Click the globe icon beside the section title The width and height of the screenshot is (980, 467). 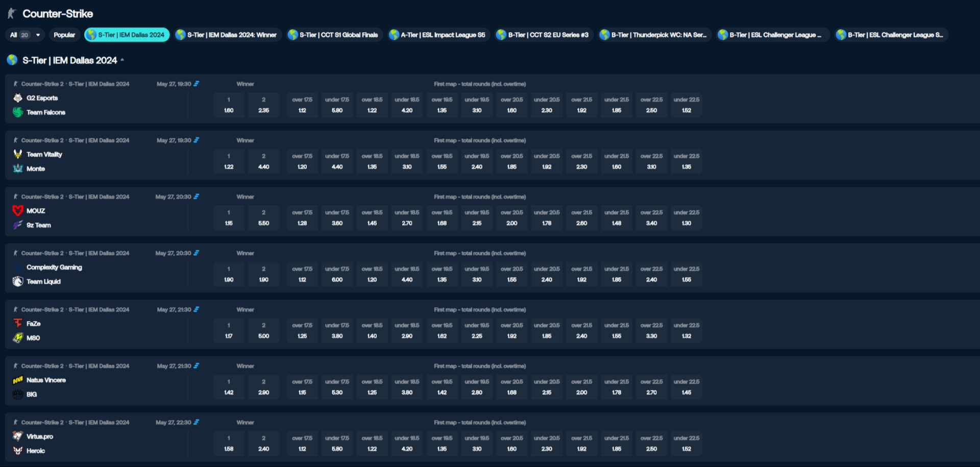pyautogui.click(x=12, y=60)
